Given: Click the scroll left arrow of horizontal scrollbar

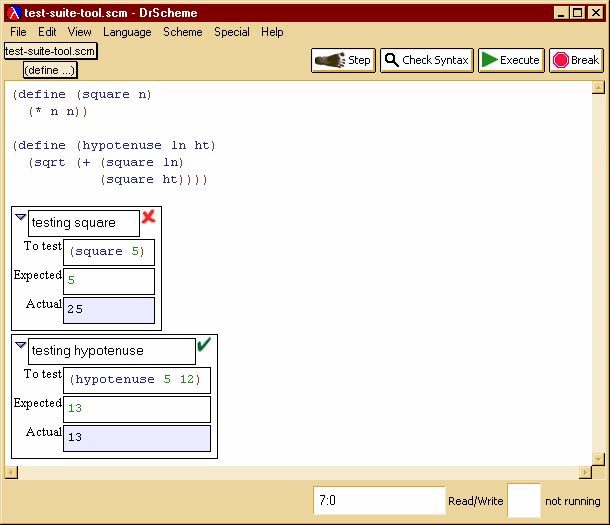Looking at the screenshot, I should [11, 472].
